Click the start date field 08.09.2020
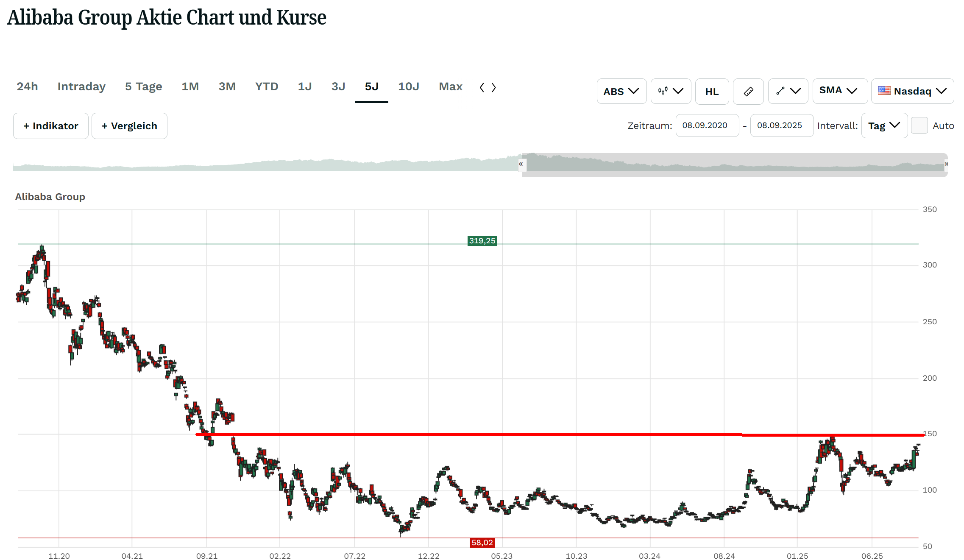Viewport: 964px width, 560px height. click(x=707, y=125)
